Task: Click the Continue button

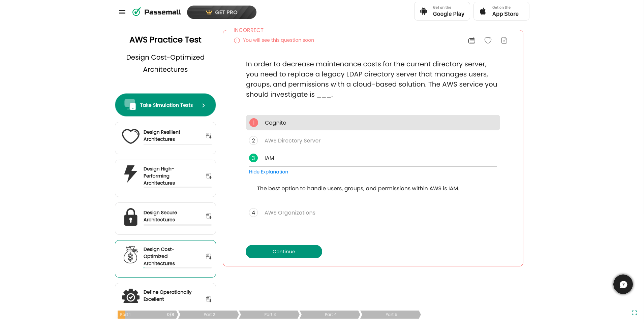Action: pyautogui.click(x=284, y=252)
